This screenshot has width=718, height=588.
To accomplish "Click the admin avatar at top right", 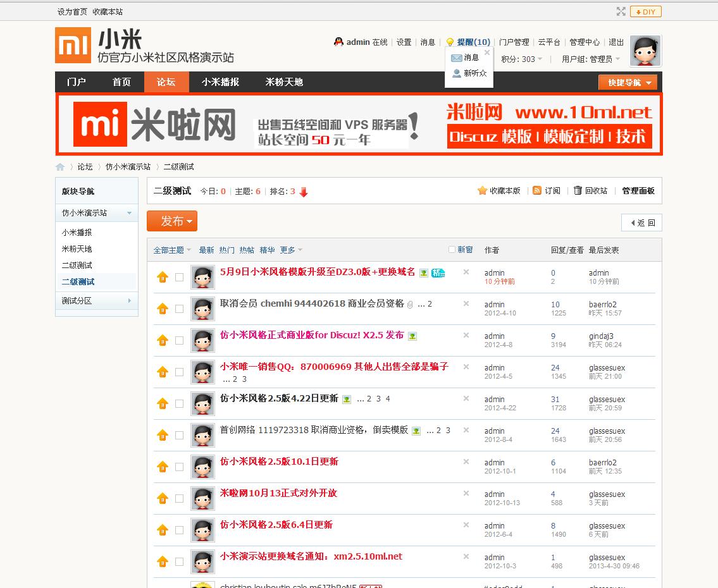I will (x=645, y=51).
